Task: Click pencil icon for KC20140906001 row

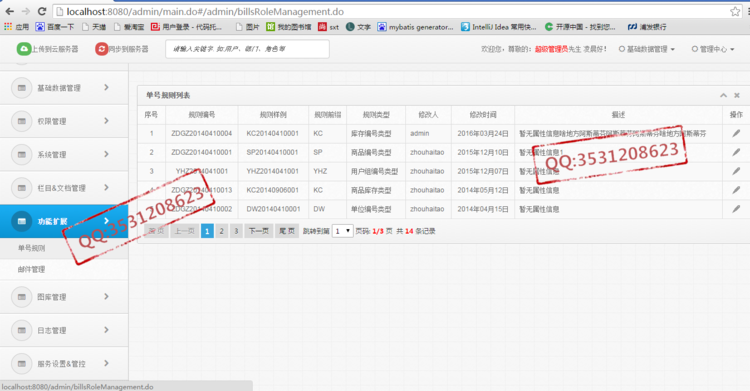Action: point(736,190)
